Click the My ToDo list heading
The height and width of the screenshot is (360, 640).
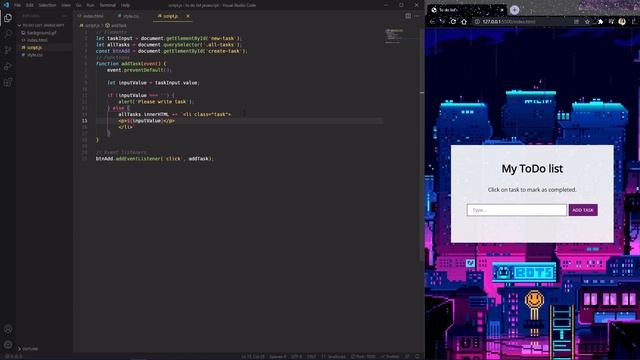coord(532,169)
